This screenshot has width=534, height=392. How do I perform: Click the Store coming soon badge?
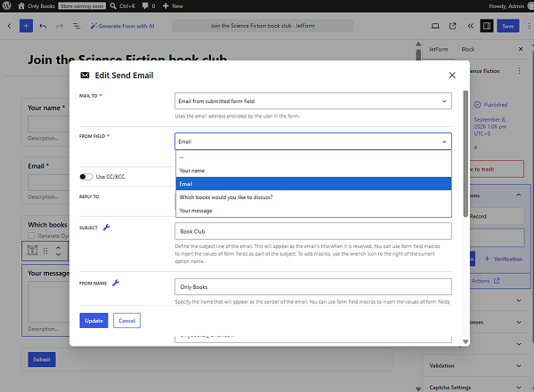click(x=82, y=6)
